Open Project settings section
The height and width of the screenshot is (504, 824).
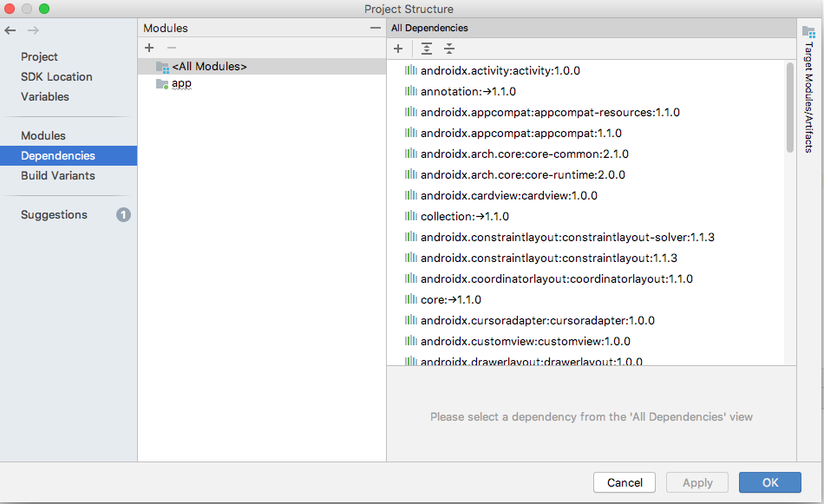(39, 56)
